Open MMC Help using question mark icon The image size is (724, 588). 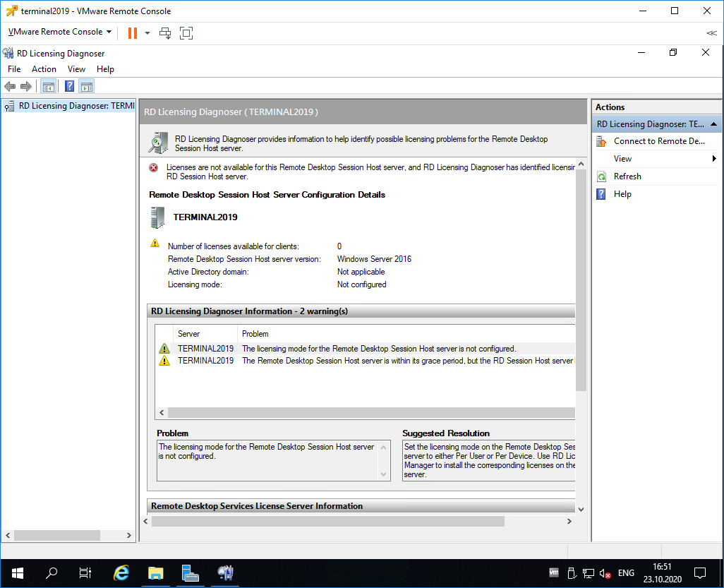[x=68, y=85]
